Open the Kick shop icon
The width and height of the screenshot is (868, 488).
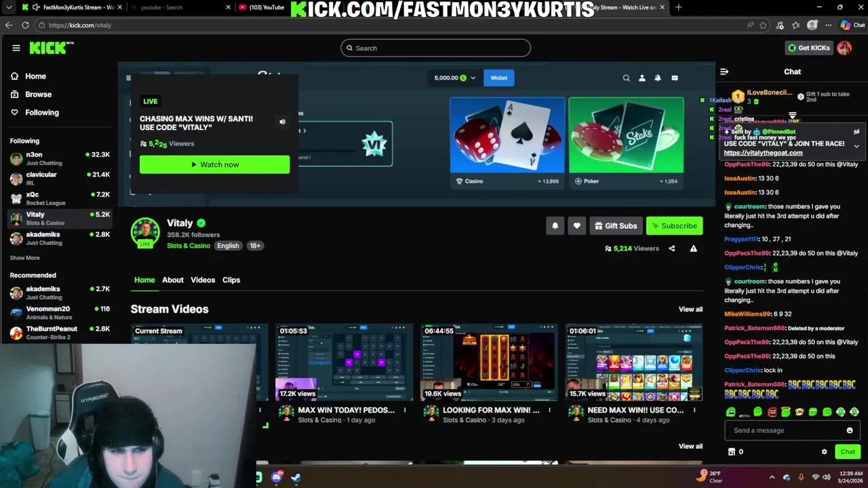coord(732,452)
